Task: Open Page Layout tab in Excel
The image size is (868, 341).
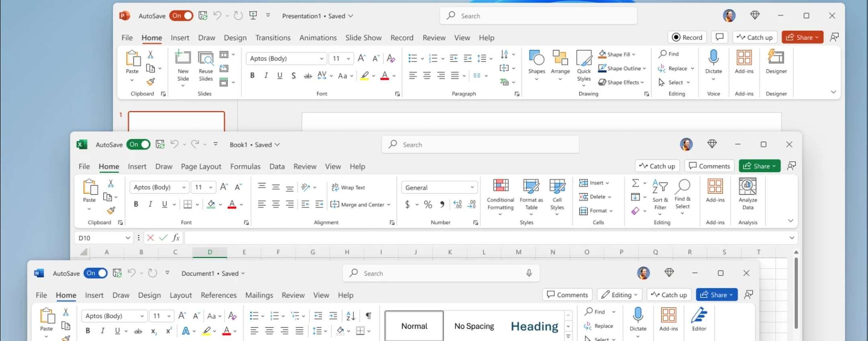Action: 201,166
